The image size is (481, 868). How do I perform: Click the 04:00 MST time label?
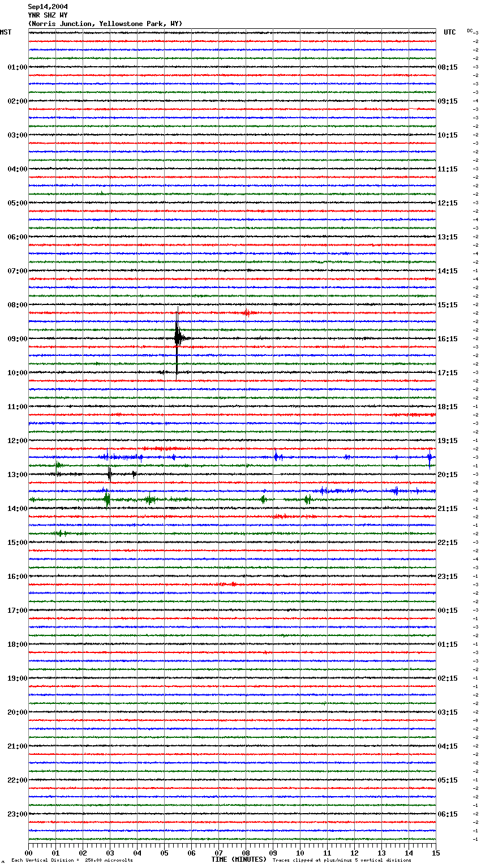[x=17, y=169]
